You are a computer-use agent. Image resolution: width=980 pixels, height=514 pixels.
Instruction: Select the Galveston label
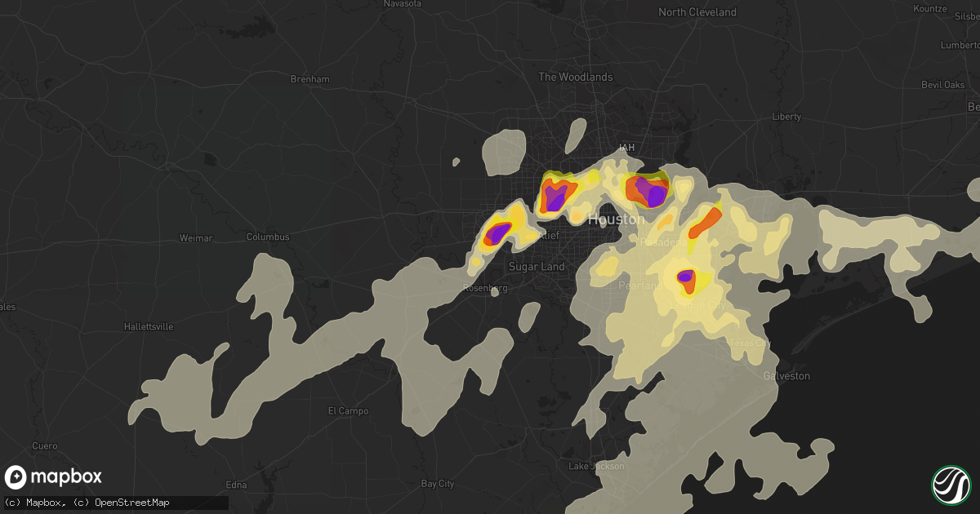click(x=786, y=376)
